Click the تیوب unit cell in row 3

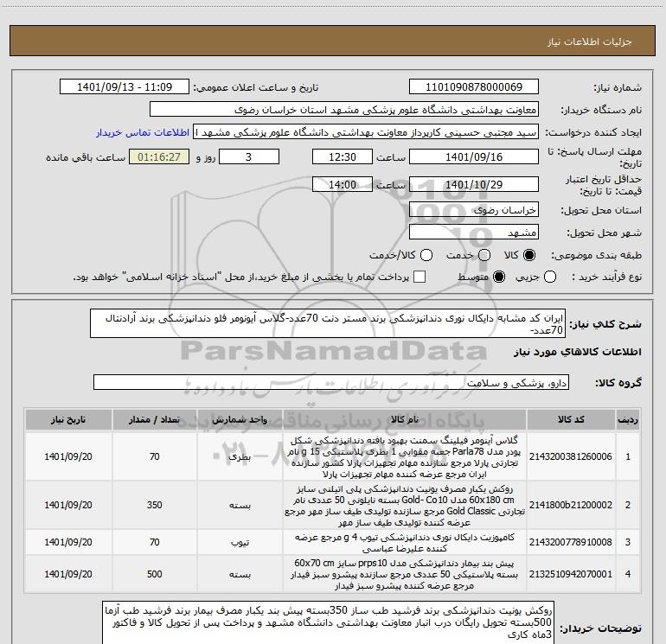pos(240,542)
